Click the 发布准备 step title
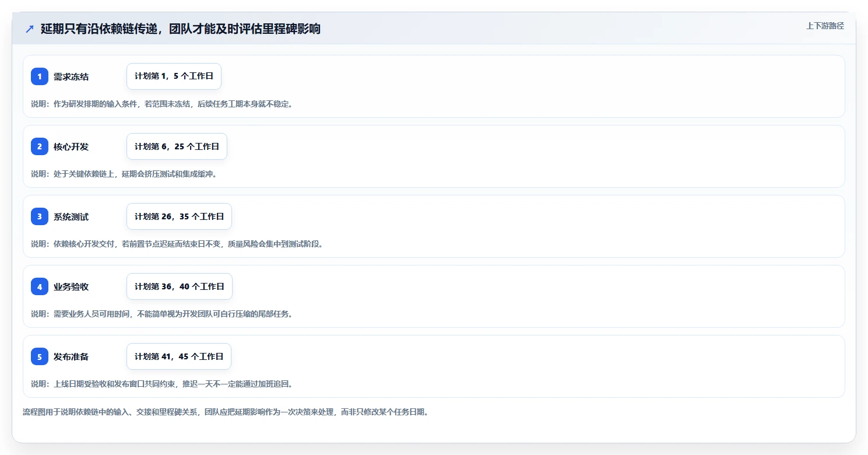Screen dimensions: 868x455 pyautogui.click(x=71, y=356)
